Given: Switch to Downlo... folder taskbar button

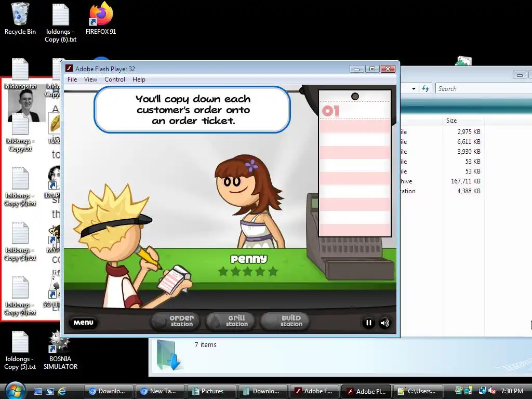Looking at the screenshot, I should pyautogui.click(x=263, y=391).
